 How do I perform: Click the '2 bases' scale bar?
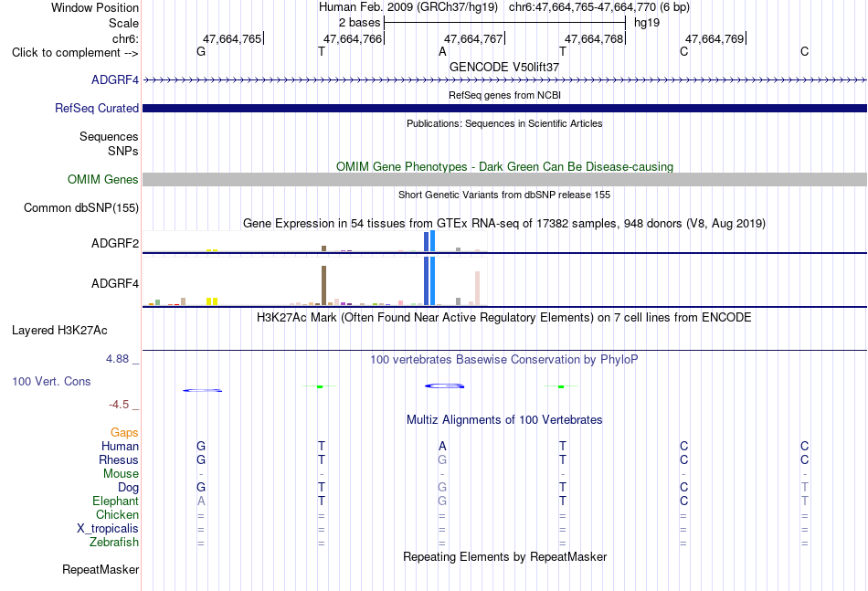504,23
